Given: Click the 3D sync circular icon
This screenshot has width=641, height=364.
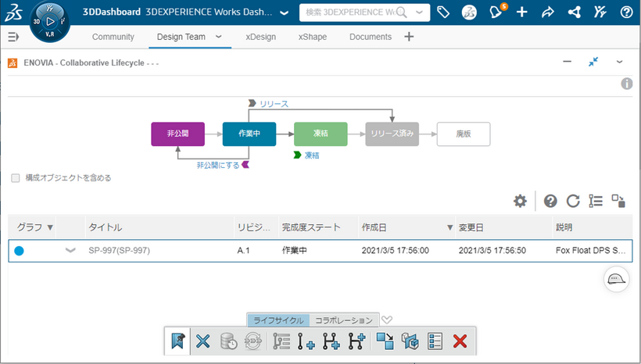Looking at the screenshot, I should click(x=253, y=341).
